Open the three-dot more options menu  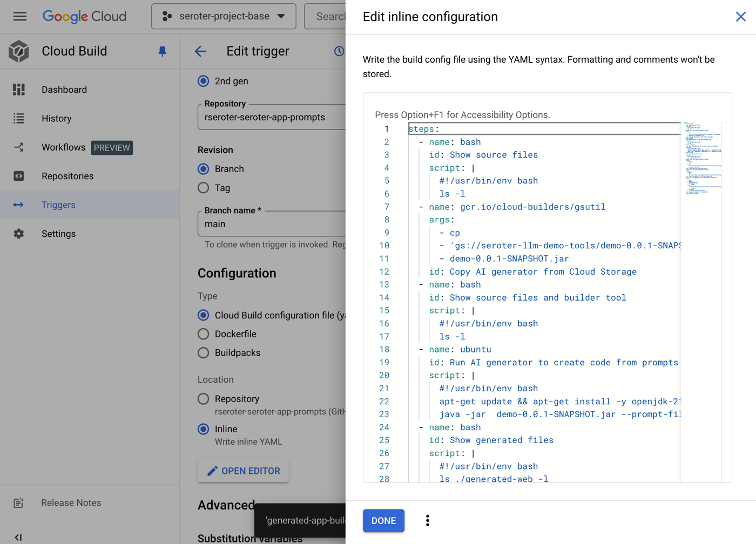pyautogui.click(x=427, y=521)
